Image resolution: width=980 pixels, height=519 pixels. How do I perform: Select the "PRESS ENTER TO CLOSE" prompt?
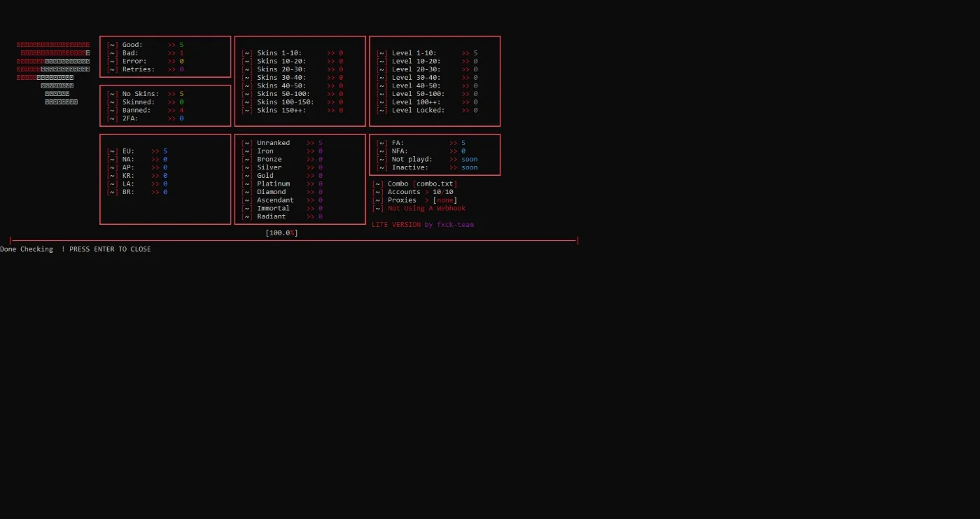click(x=110, y=249)
